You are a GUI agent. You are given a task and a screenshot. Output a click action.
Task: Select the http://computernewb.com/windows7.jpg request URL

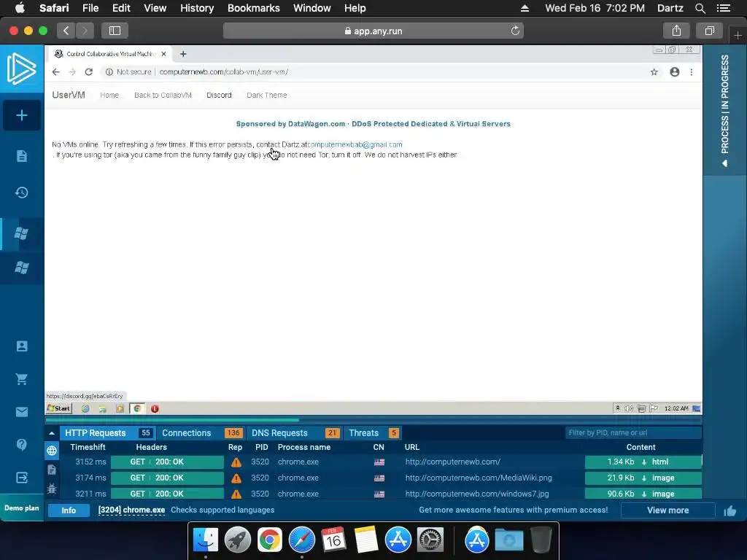coord(477,494)
